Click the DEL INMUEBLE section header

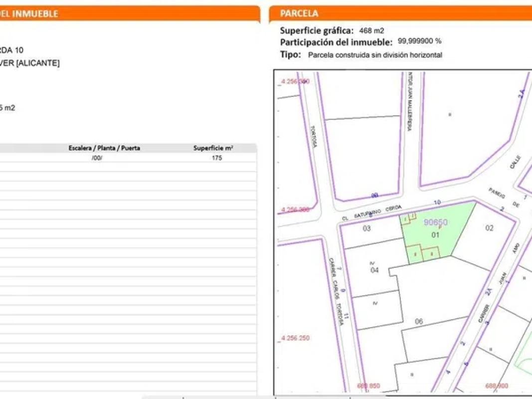(29, 14)
